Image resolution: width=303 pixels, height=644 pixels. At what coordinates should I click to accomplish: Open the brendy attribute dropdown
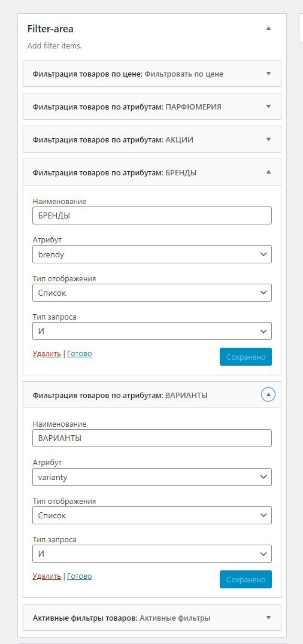[x=152, y=254]
